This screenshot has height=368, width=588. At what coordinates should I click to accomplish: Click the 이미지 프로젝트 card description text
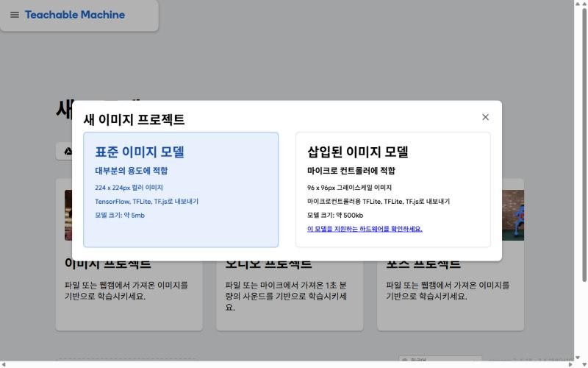coord(126,291)
